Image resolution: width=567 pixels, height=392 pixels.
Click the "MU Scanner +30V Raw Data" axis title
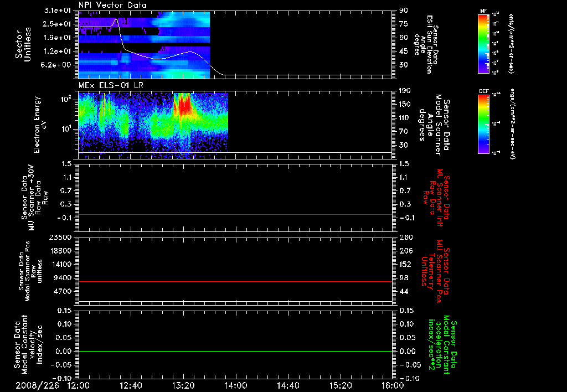[x=34, y=198]
